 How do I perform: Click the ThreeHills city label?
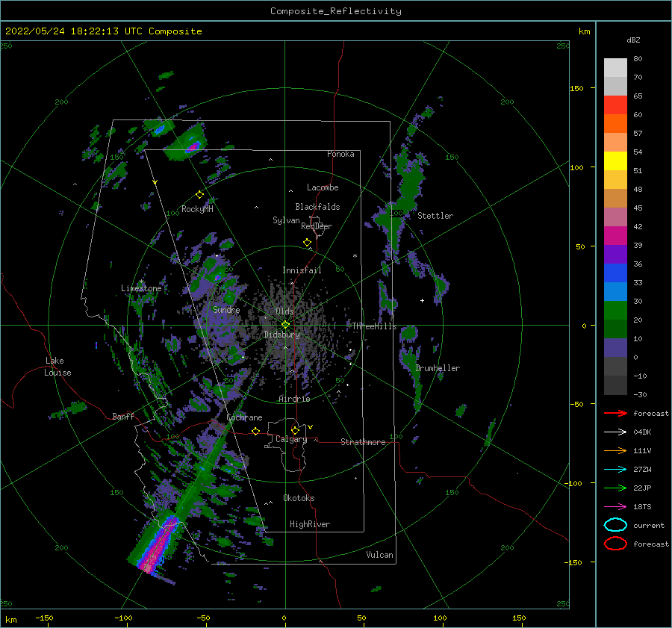pyautogui.click(x=375, y=326)
